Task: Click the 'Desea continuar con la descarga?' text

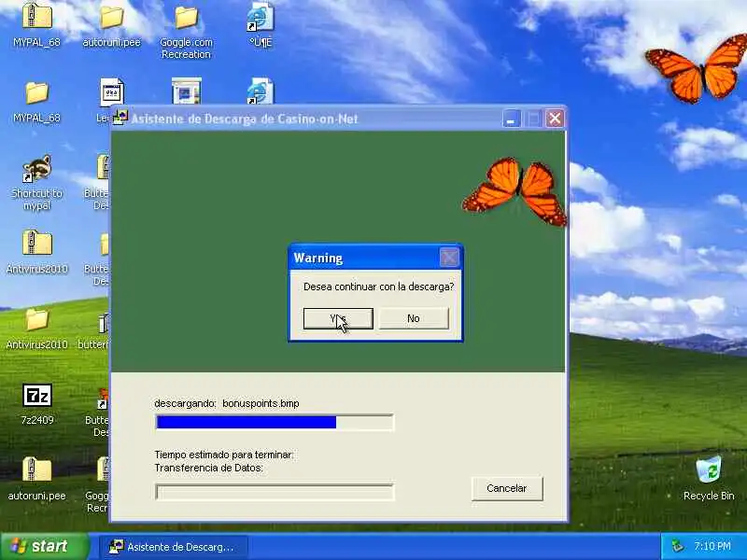Action: 379,287
